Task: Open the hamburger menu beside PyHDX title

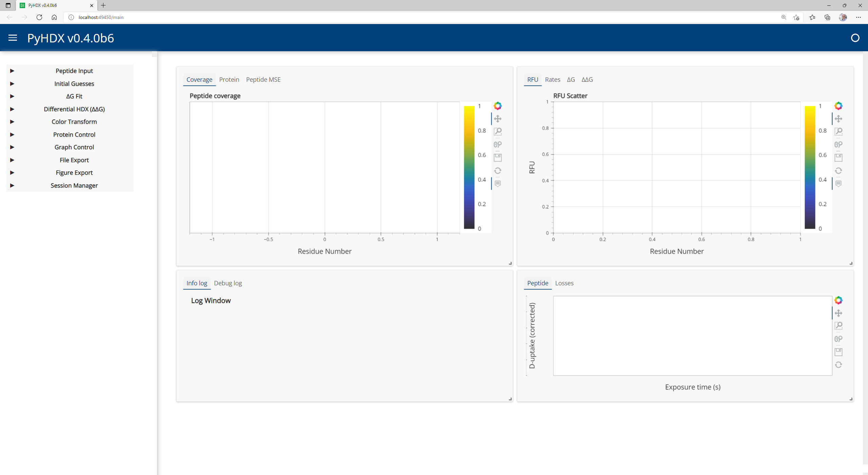Action: tap(12, 38)
